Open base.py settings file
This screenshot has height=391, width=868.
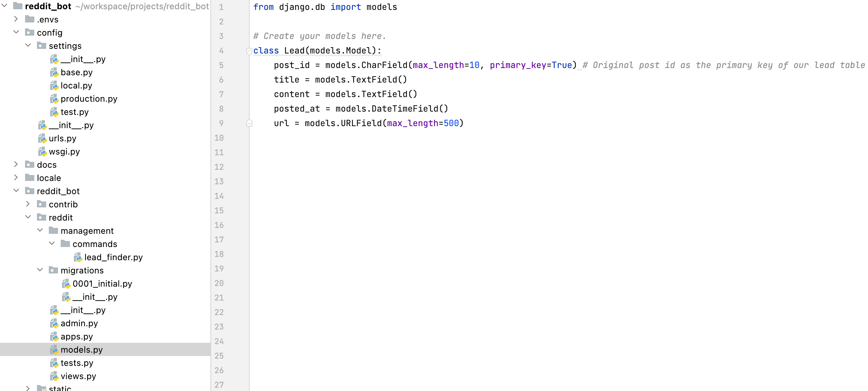click(x=77, y=73)
